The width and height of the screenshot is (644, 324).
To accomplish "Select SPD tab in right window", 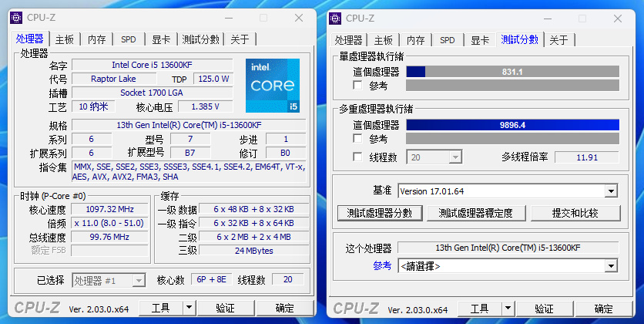I will coord(448,40).
